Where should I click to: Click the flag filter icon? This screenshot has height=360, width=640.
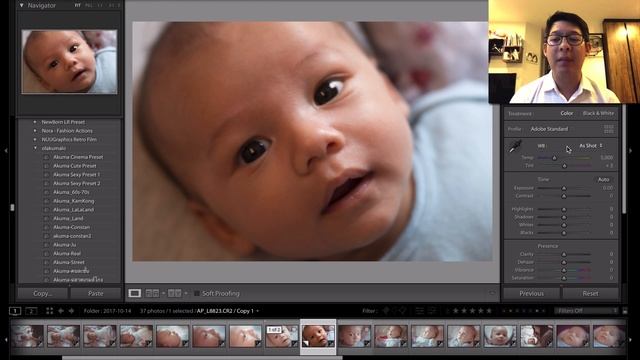(x=386, y=311)
